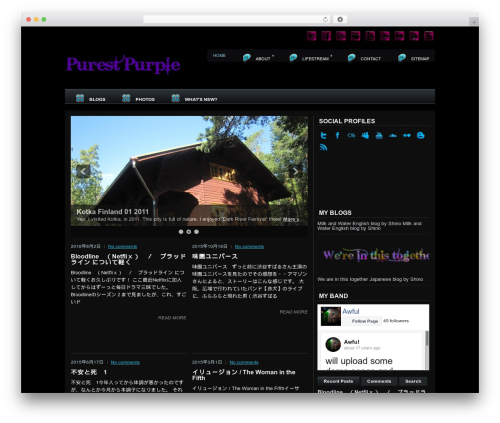Switch to the Comments tab
500x423 pixels.
click(379, 381)
